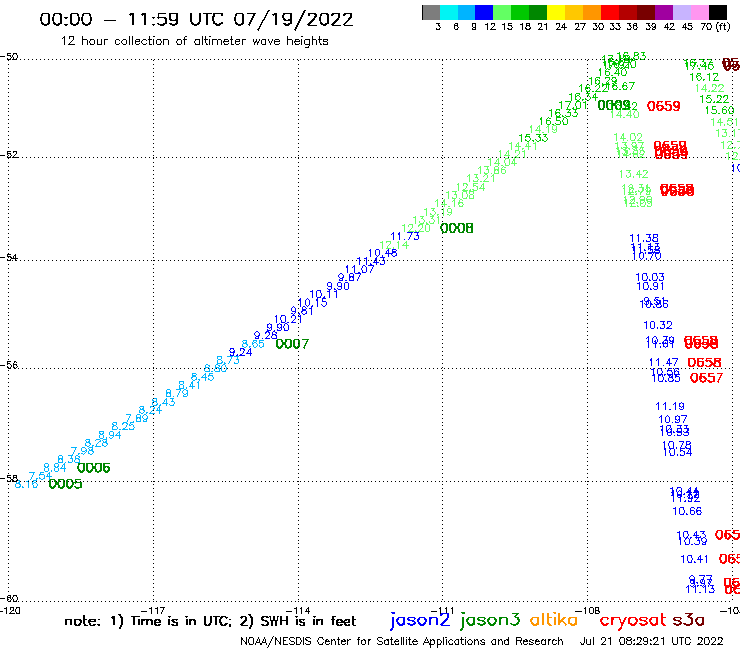Image resolution: width=740 pixels, height=650 pixels.
Task: Pick the purple 42 ft legend swatch
Action: 664,12
